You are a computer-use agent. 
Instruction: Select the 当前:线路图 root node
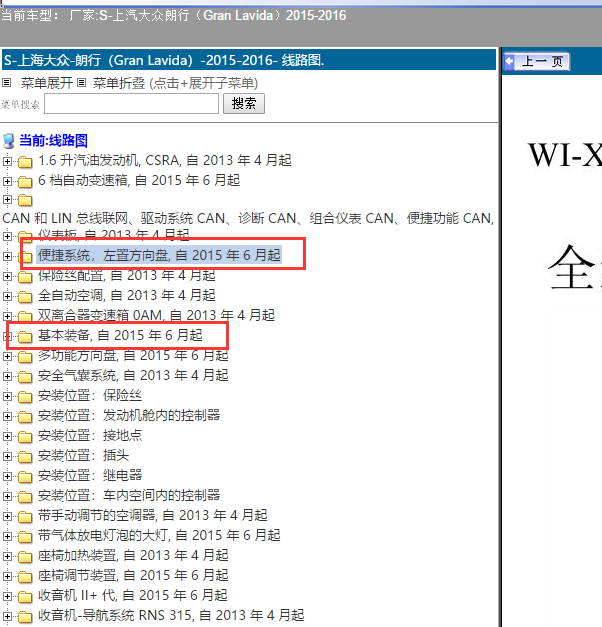click(x=53, y=140)
